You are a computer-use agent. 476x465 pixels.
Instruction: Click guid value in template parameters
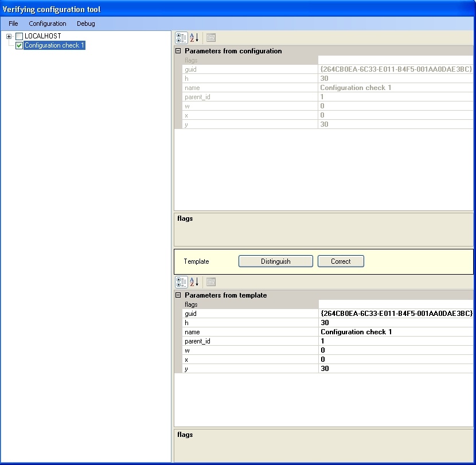coord(396,314)
